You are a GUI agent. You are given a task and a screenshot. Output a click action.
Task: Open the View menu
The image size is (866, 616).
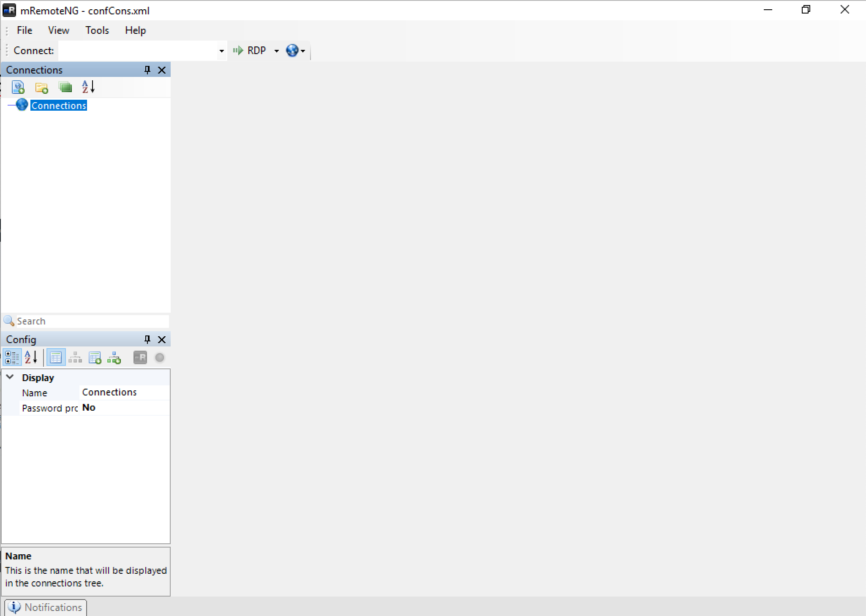(58, 30)
